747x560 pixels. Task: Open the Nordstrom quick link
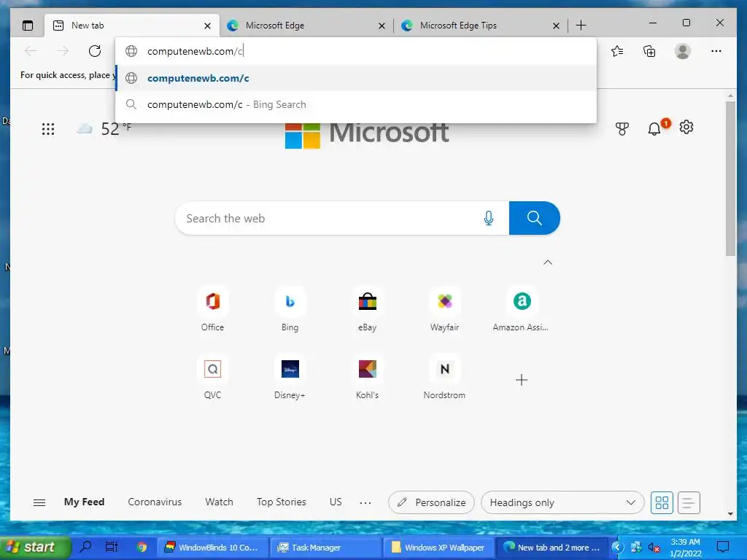tap(444, 377)
